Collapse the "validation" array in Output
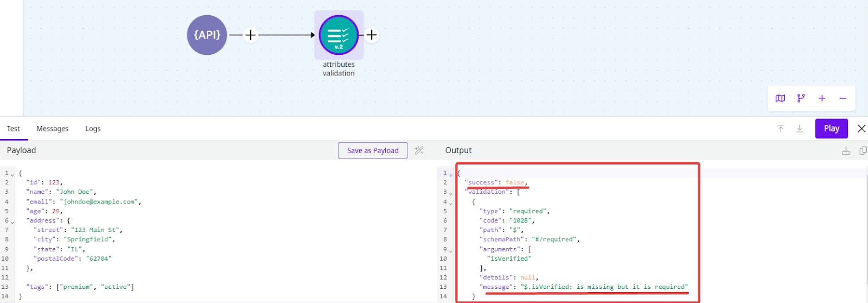Viewport: 868px width, 303px height. click(x=451, y=193)
